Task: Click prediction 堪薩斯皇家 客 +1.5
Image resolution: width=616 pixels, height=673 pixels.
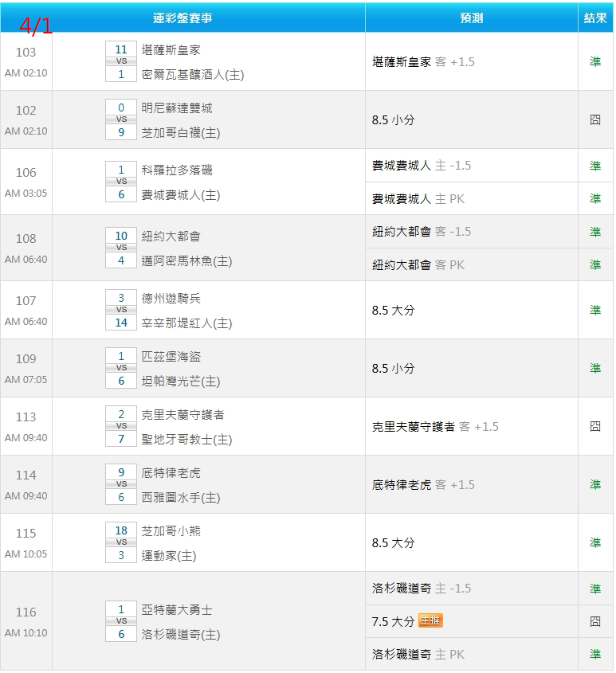Action: [x=423, y=62]
